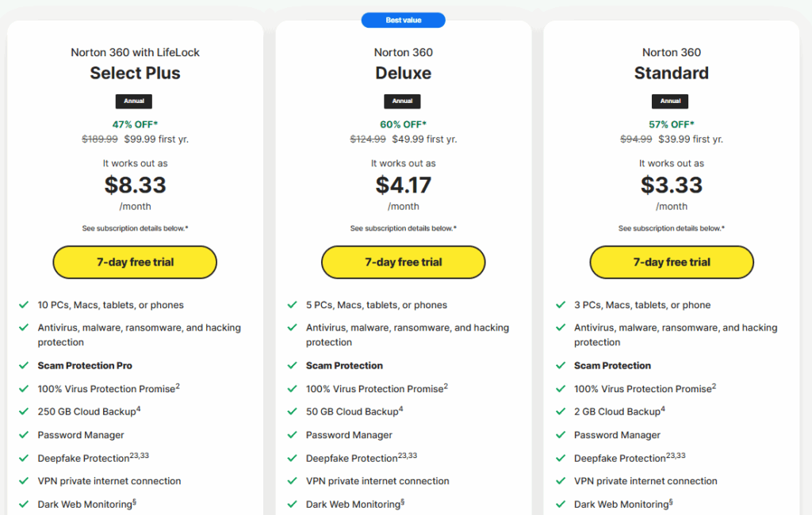Viewport: 812px width, 515px height.
Task: Click the Best value badge above Deluxe
Action: pyautogui.click(x=403, y=20)
